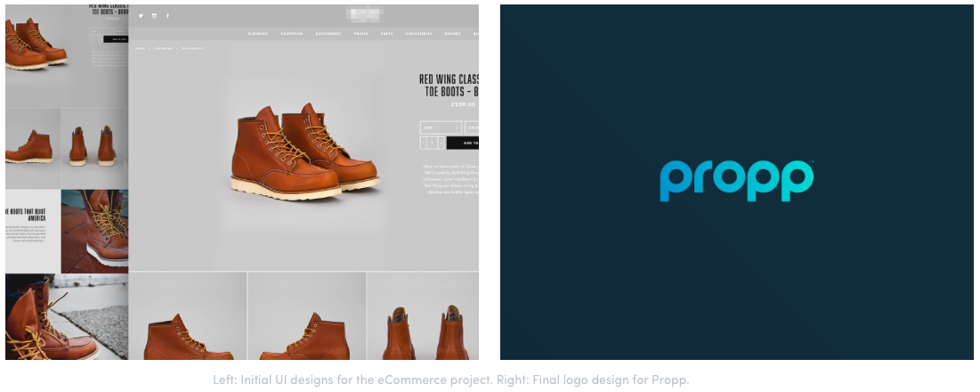
Task: Expand the Size dropdown
Action: click(441, 127)
